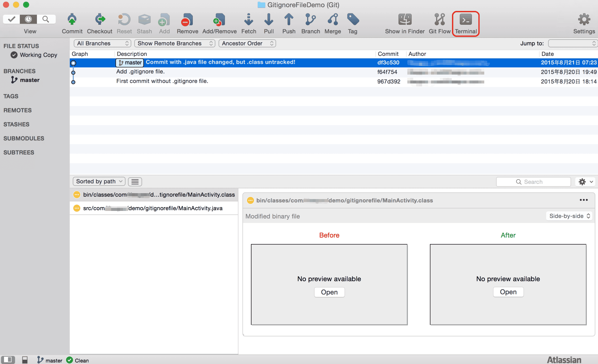Click the Commit toolbar icon
598x364 pixels.
[72, 19]
